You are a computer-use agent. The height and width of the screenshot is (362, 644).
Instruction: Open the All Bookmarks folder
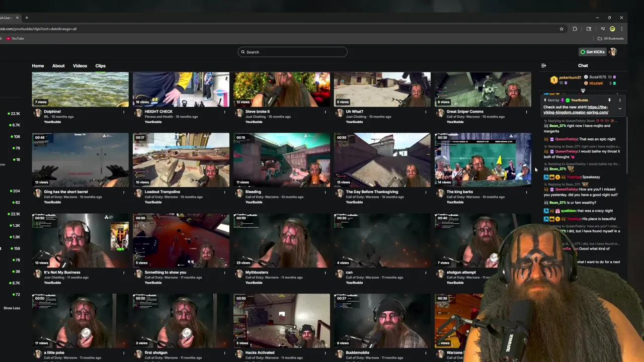(x=611, y=38)
